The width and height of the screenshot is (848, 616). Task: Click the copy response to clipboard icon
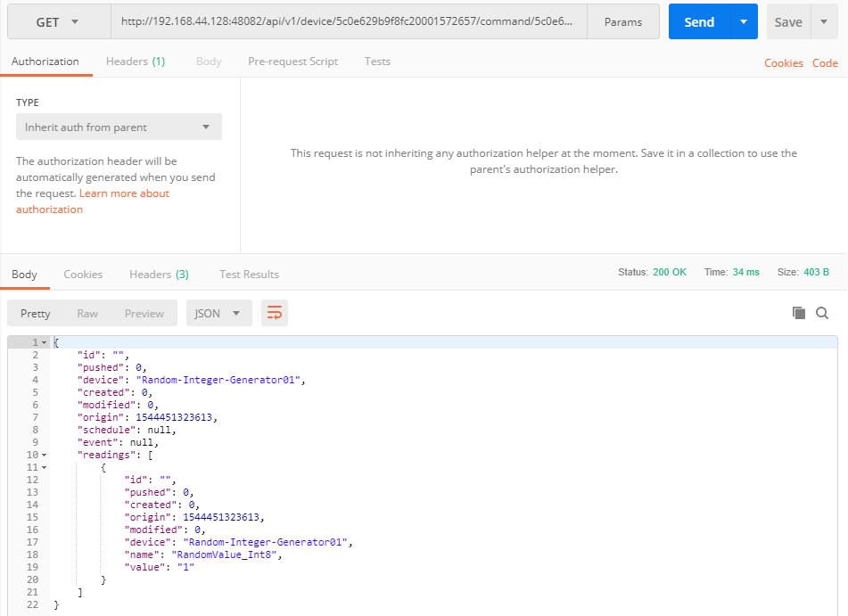tap(799, 313)
